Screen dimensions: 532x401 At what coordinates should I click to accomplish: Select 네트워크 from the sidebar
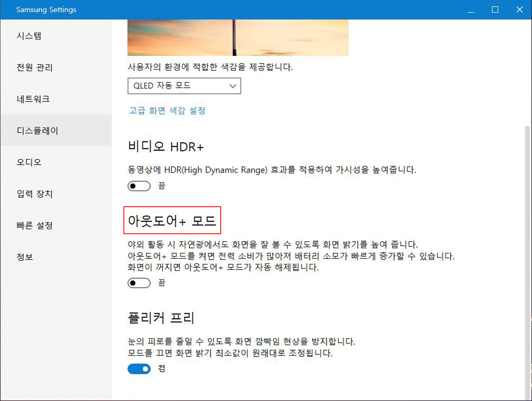33,99
